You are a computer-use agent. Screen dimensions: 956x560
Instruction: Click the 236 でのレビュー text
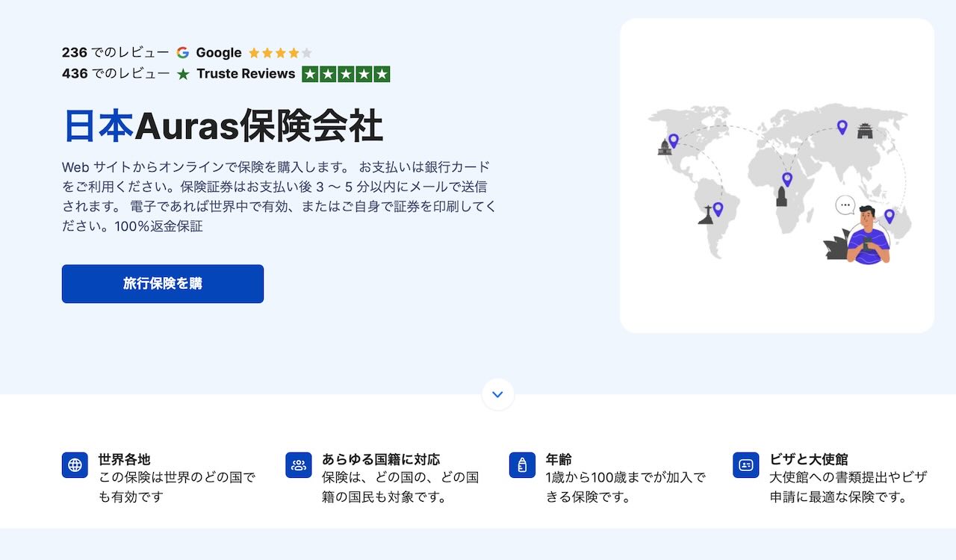[116, 53]
